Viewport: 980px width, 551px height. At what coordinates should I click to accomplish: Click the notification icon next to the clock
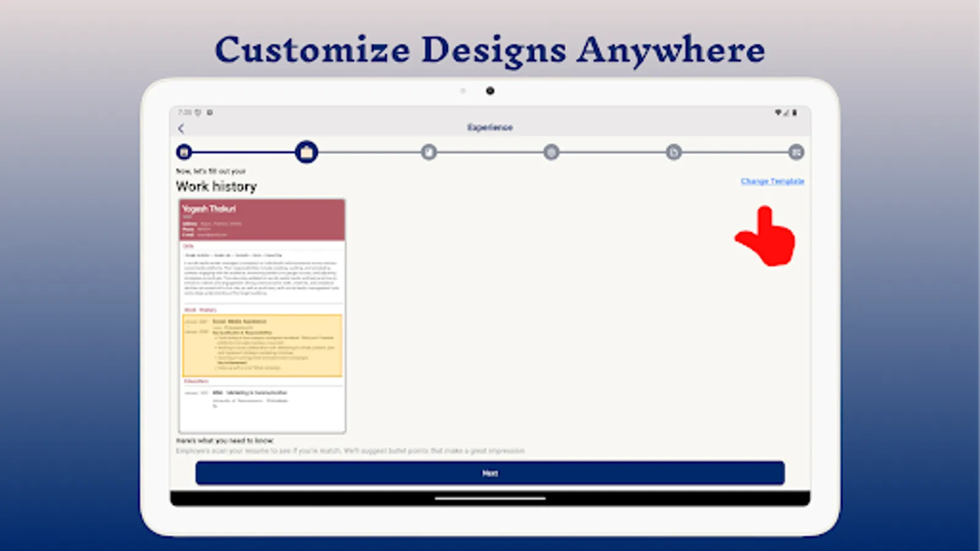(197, 113)
